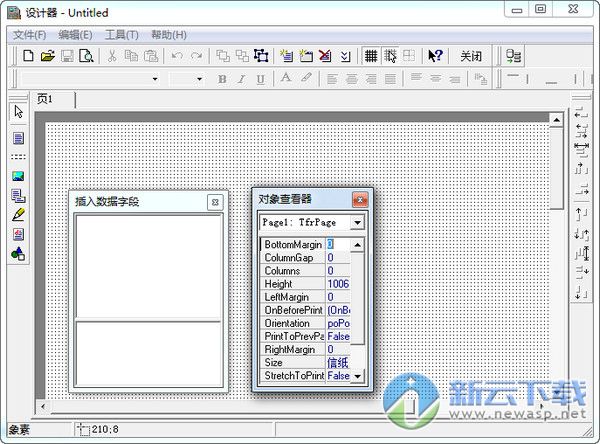
Task: Insert a shape object tool
Action: point(18,253)
